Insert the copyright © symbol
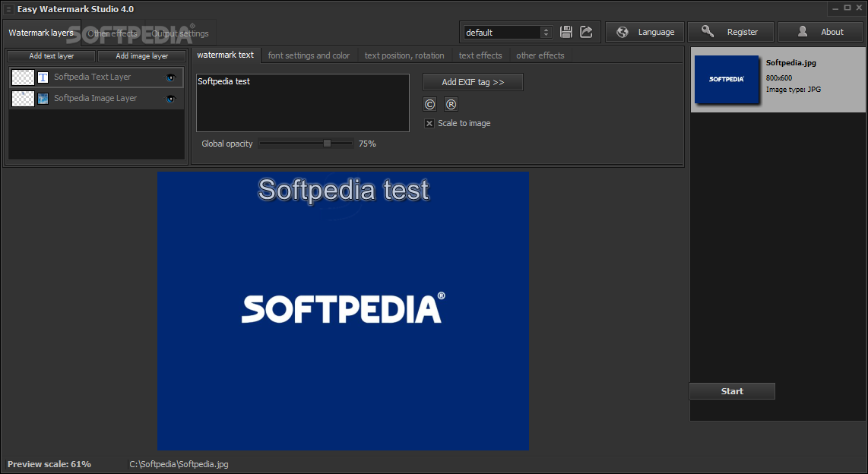The height and width of the screenshot is (474, 868). point(430,105)
